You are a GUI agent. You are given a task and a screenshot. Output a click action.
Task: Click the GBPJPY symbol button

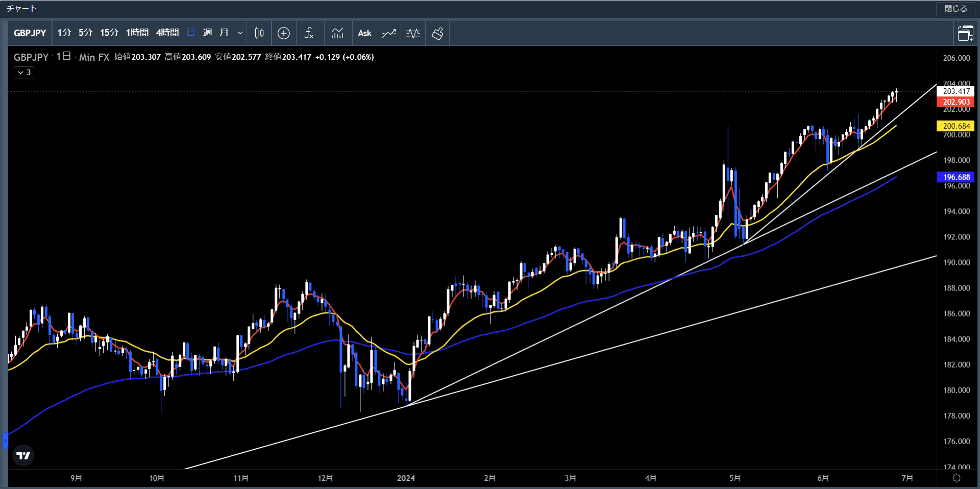[30, 33]
